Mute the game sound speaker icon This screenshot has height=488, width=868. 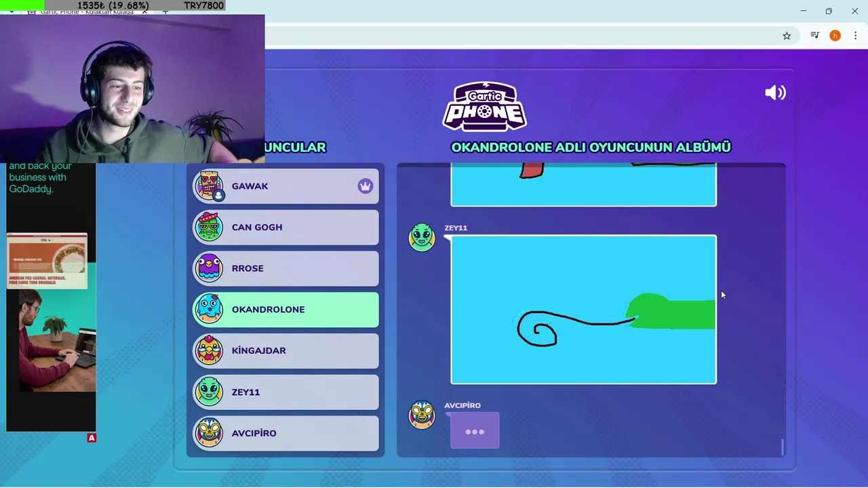[x=775, y=93]
